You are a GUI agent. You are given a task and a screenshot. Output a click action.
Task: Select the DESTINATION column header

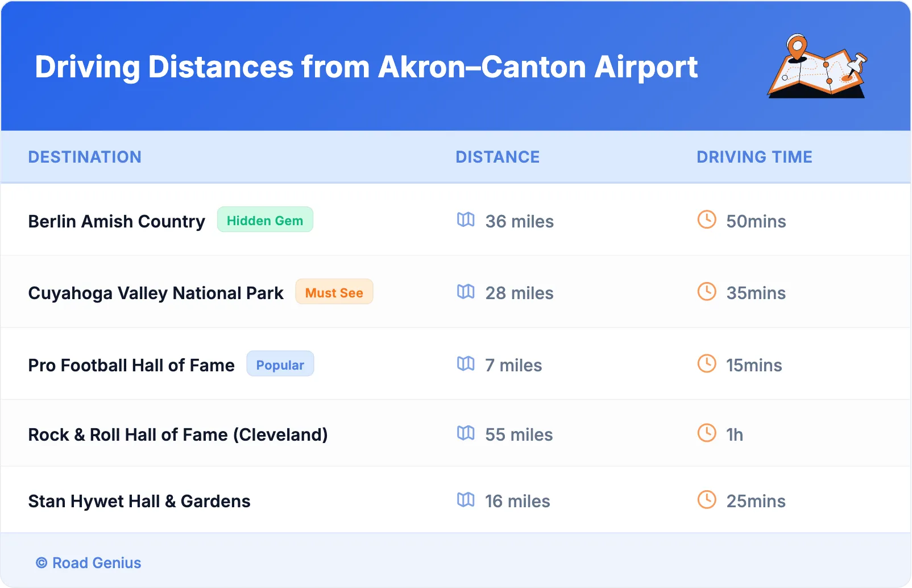pos(85,157)
